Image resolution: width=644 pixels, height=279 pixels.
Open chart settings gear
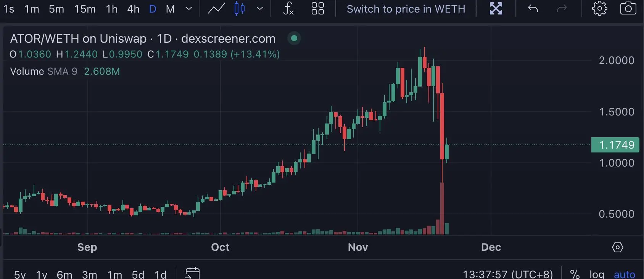coord(599,8)
